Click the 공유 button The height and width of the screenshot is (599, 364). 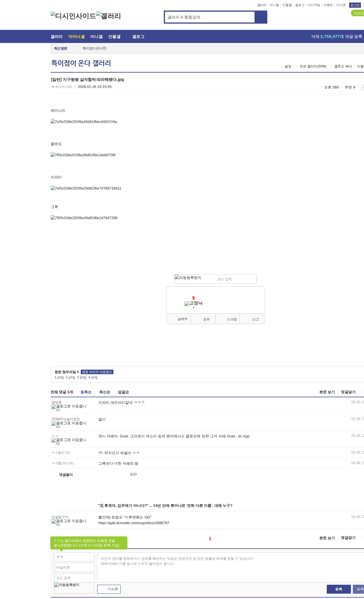click(x=203, y=319)
